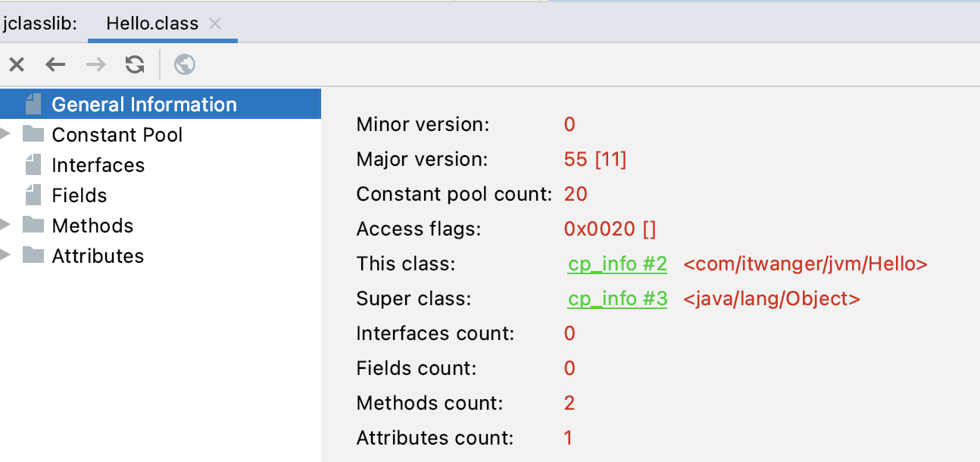
Task: Click the Attributes folder icon
Action: [33, 256]
